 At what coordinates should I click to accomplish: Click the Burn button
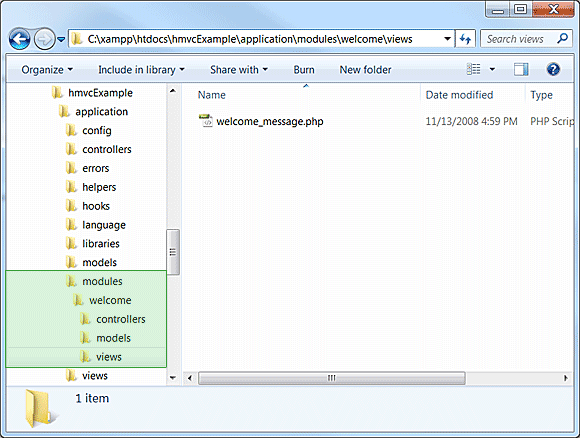[304, 70]
